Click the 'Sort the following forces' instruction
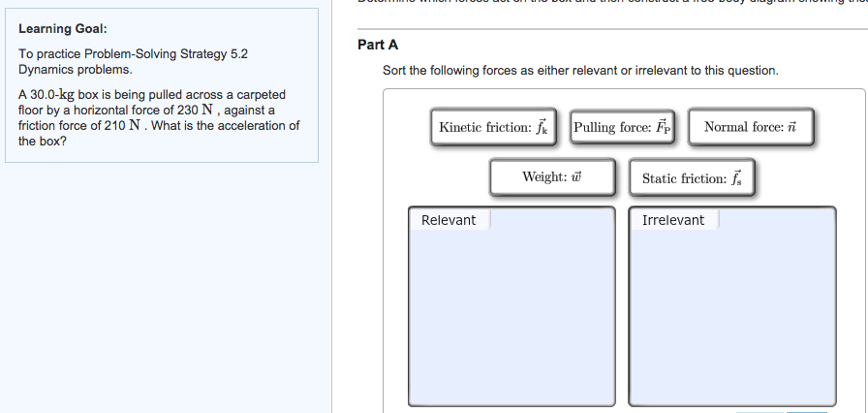Viewport: 868px width, 413px height. click(x=580, y=71)
